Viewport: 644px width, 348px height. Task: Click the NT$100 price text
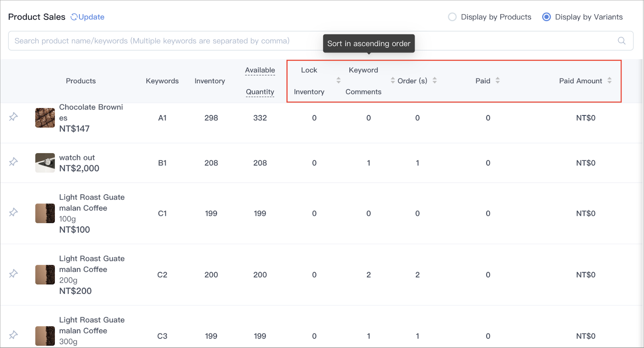click(74, 230)
